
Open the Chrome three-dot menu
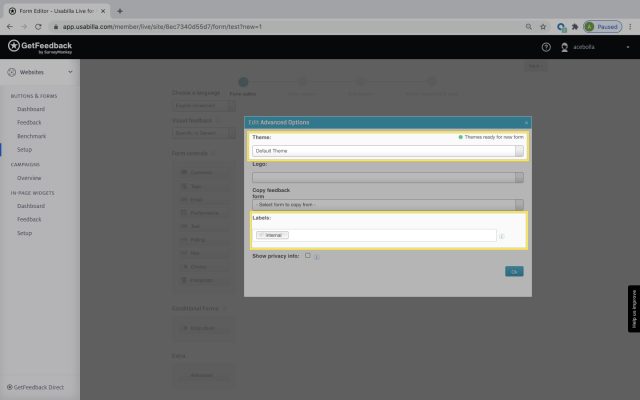(630, 27)
